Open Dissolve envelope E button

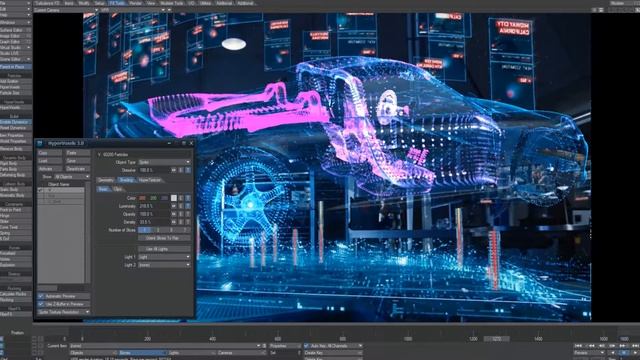pos(181,170)
